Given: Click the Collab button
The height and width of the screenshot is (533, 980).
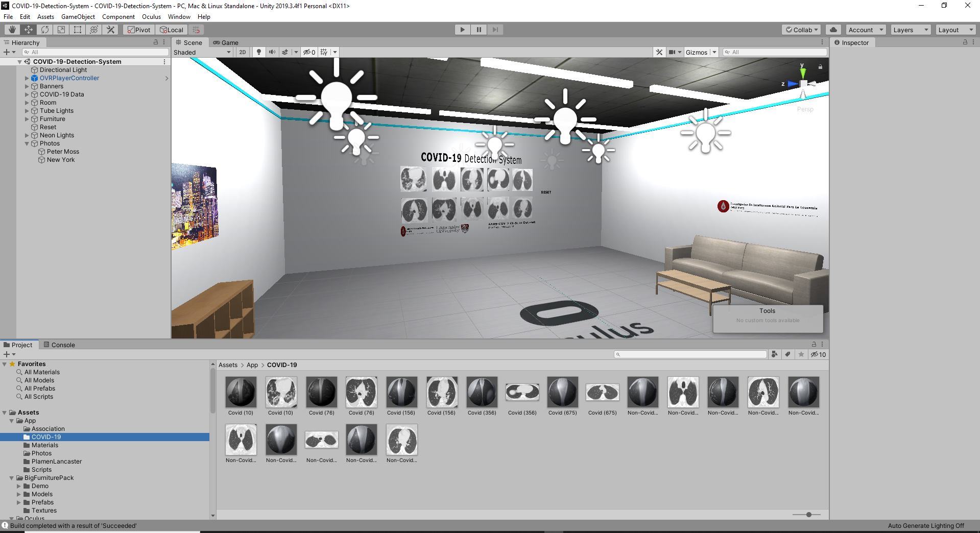Looking at the screenshot, I should tap(801, 30).
